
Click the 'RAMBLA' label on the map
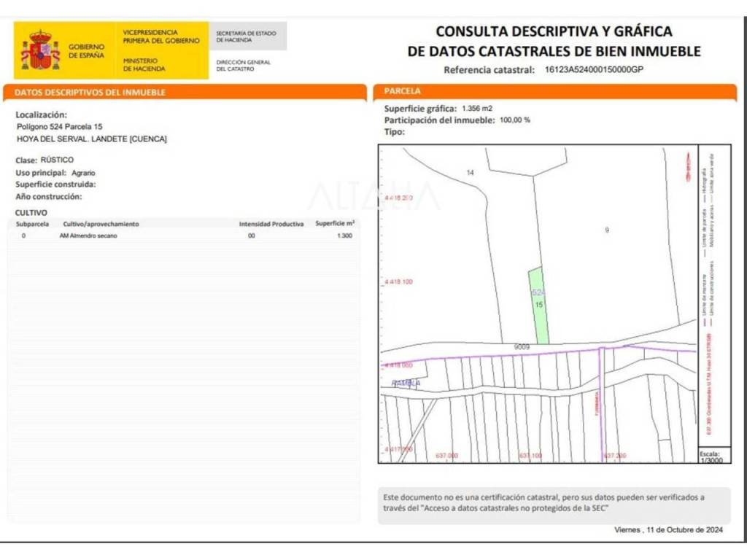[406, 384]
